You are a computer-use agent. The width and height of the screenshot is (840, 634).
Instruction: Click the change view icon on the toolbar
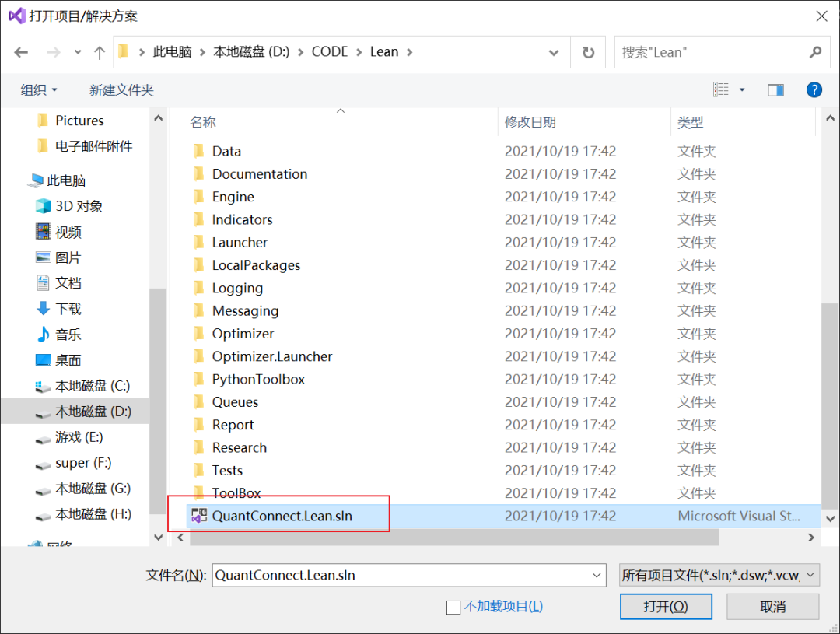point(721,89)
